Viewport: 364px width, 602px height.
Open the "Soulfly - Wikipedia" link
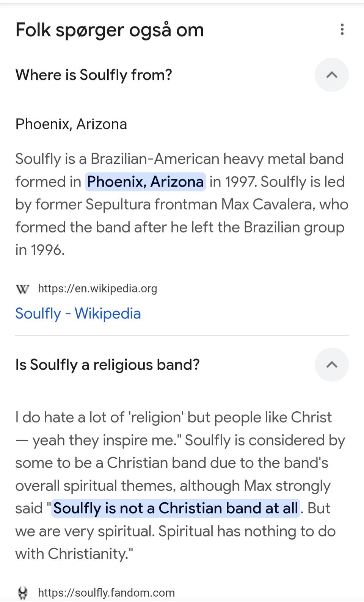78,314
